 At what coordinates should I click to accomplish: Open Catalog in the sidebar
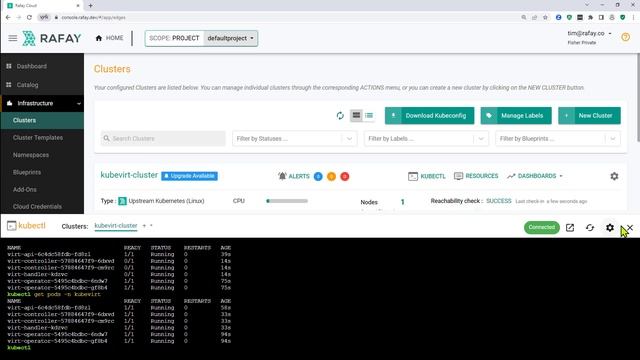click(x=27, y=85)
